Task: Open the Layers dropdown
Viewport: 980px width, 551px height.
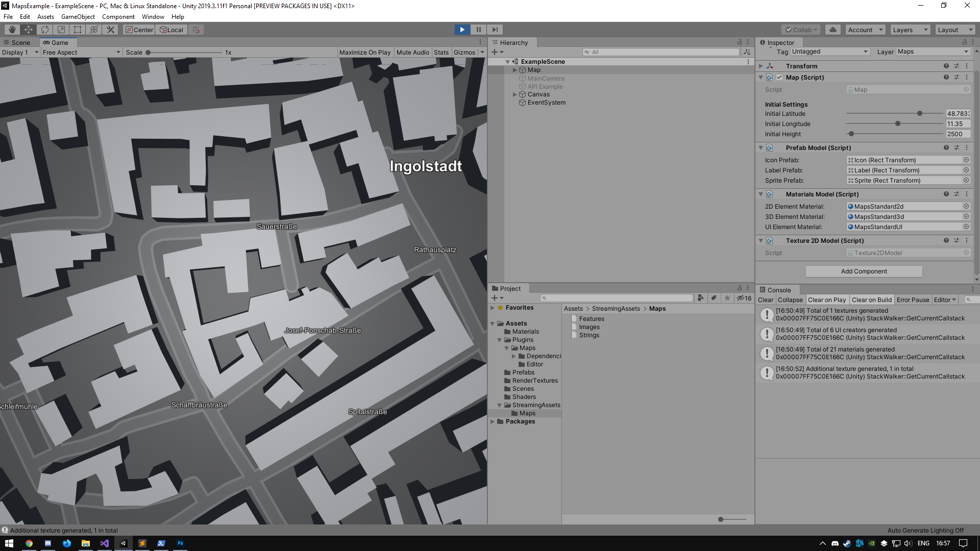Action: 910,30
